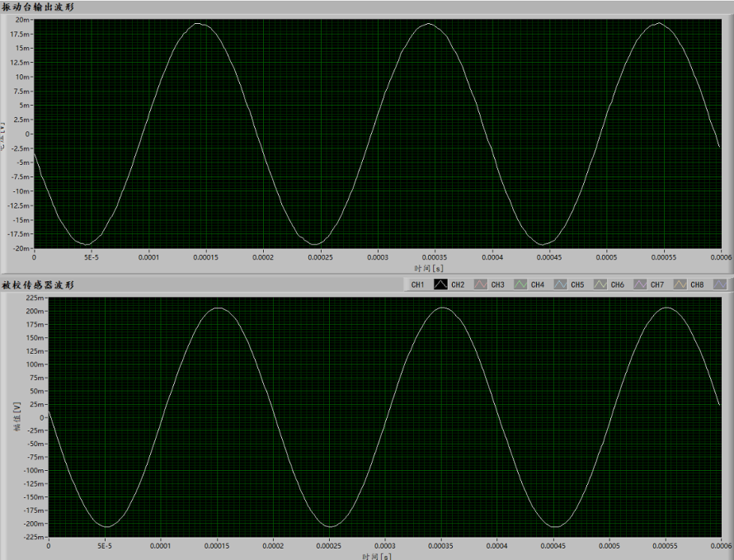Click the top graph's 时间[s] axis label
Image resolution: width=734 pixels, height=560 pixels.
[428, 268]
